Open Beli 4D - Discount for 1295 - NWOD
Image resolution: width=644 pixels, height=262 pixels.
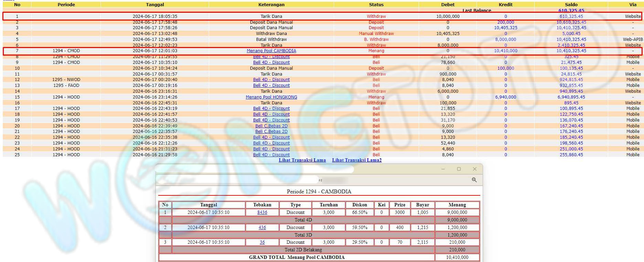coord(271,80)
